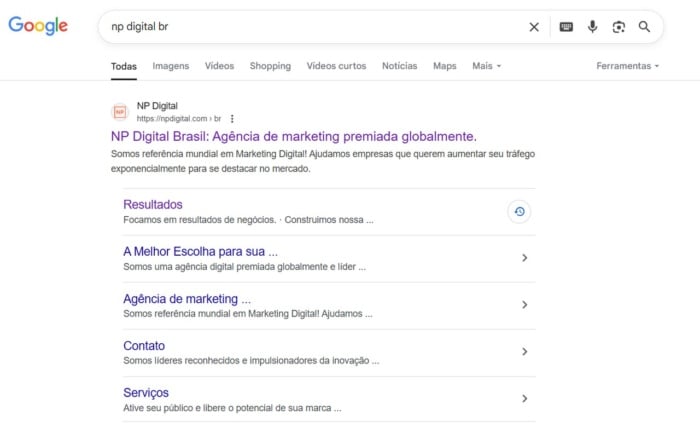
Task: Select the Todas tab
Action: (x=124, y=66)
